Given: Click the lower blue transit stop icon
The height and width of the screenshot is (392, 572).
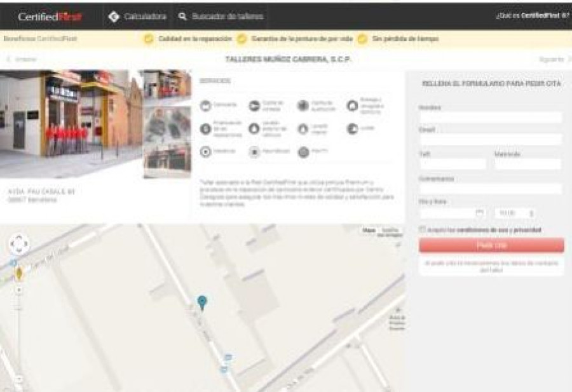Looking at the screenshot, I should (x=224, y=370).
